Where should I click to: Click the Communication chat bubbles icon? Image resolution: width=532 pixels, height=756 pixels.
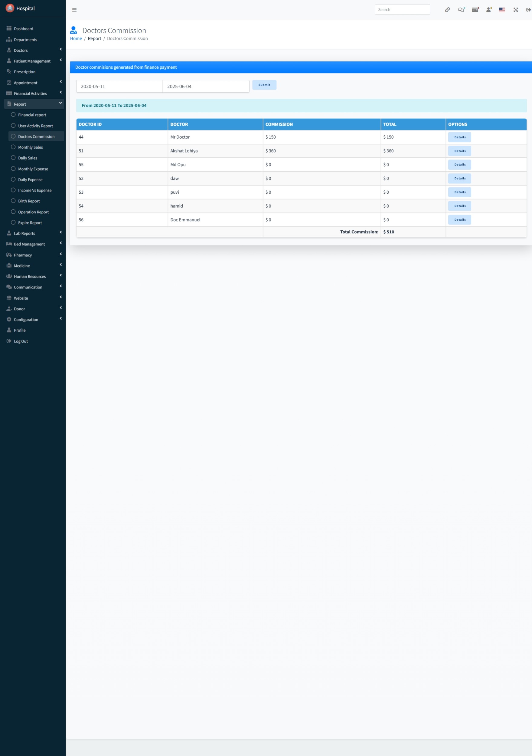tap(9, 287)
